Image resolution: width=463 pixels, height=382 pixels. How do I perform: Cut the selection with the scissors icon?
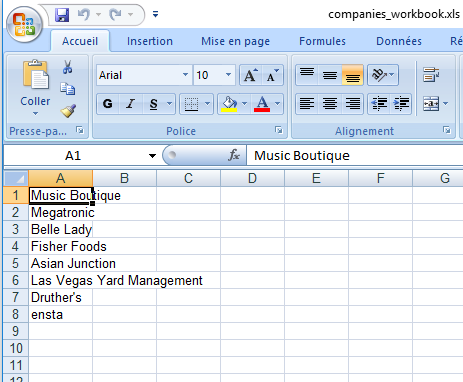[x=68, y=67]
